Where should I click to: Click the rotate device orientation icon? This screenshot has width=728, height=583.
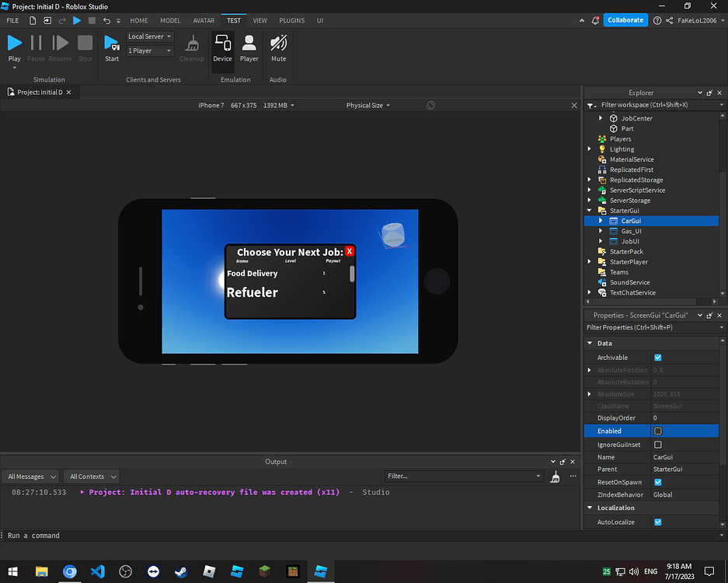(431, 106)
